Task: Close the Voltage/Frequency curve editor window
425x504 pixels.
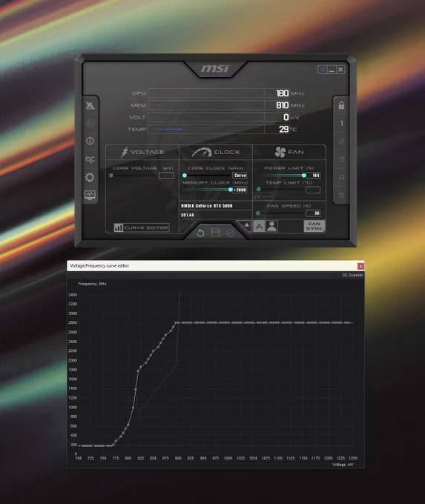Action: (x=360, y=266)
